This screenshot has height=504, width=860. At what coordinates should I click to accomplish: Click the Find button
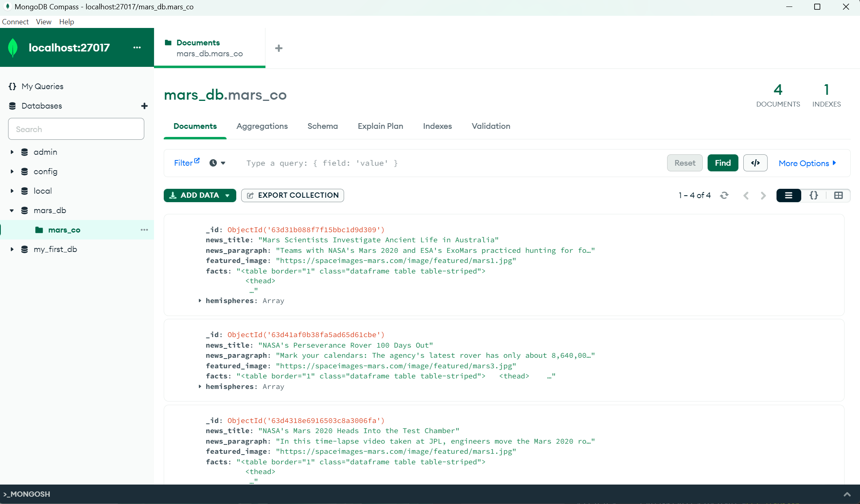[x=723, y=163]
